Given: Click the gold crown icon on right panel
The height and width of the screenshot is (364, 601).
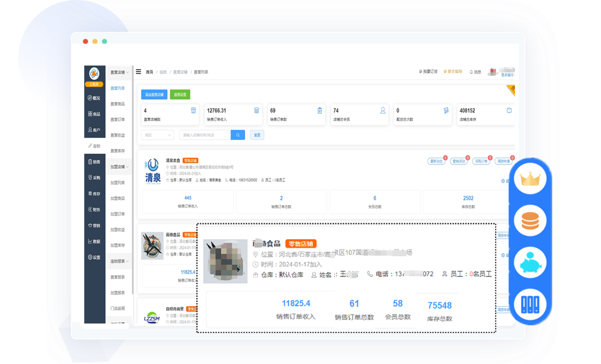Looking at the screenshot, I should tap(530, 179).
